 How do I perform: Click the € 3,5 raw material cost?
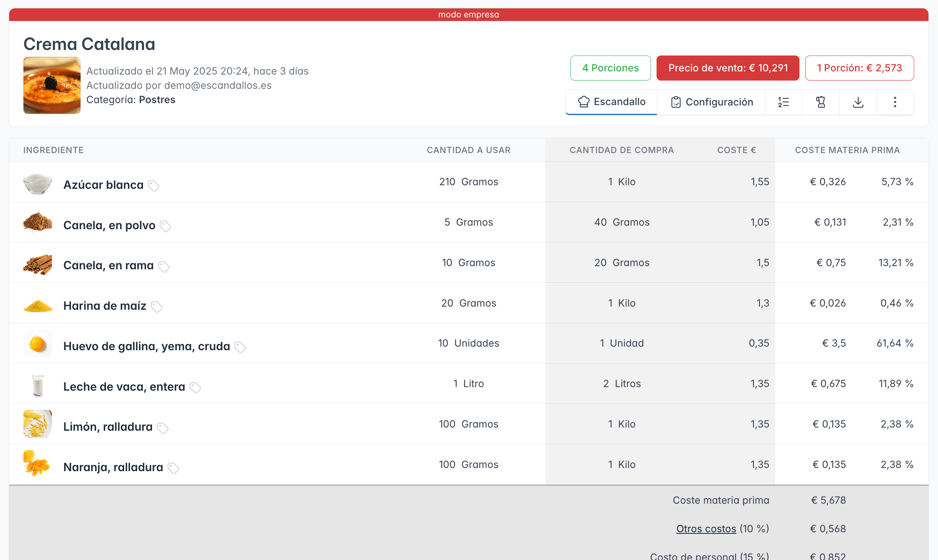click(x=834, y=343)
